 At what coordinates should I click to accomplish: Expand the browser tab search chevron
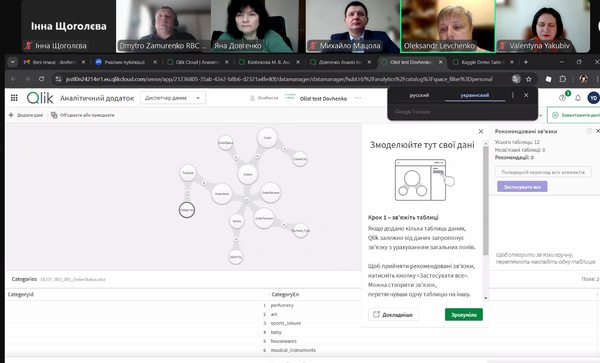tap(13, 62)
